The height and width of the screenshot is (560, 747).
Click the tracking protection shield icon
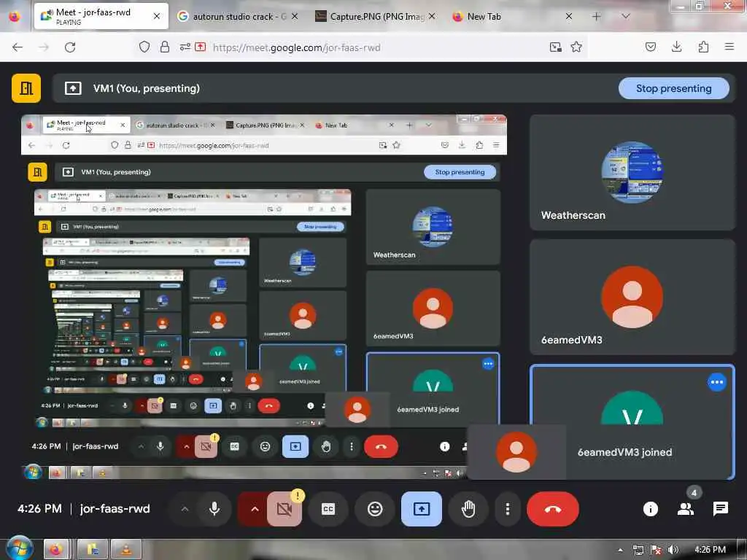tap(144, 47)
